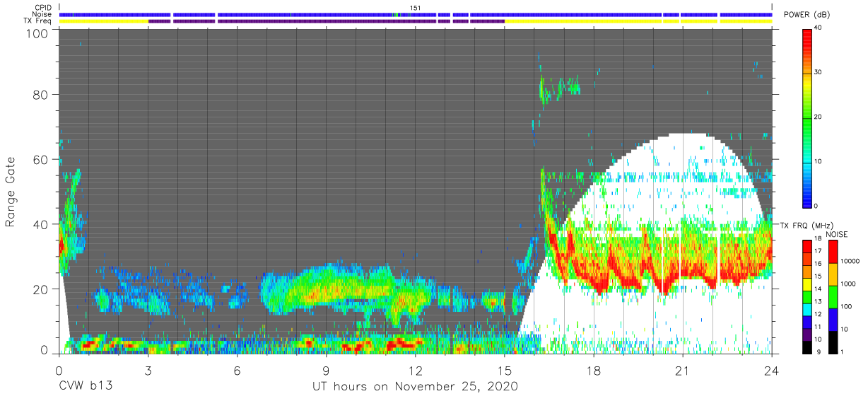This screenshot has width=868, height=401.
Task: Click the 'CPID' row label
Action: pyautogui.click(x=44, y=8)
